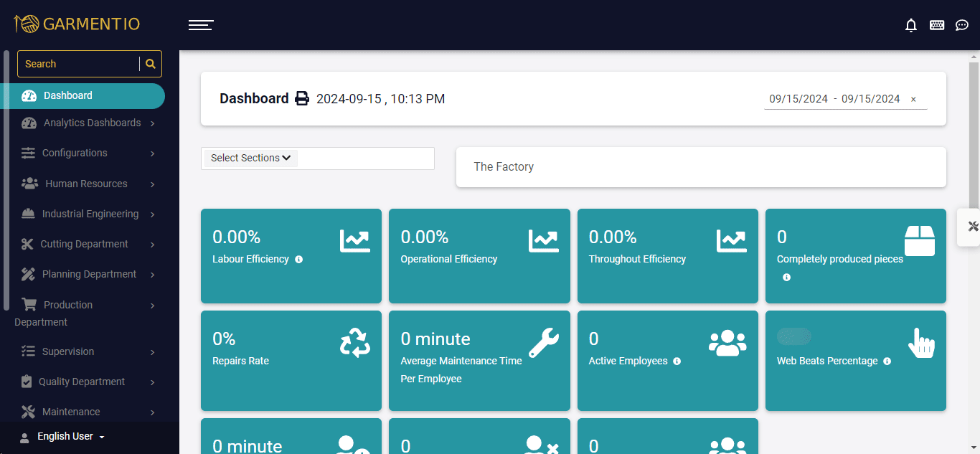980x454 pixels.
Task: Click the search magnifier icon
Action: (151, 64)
